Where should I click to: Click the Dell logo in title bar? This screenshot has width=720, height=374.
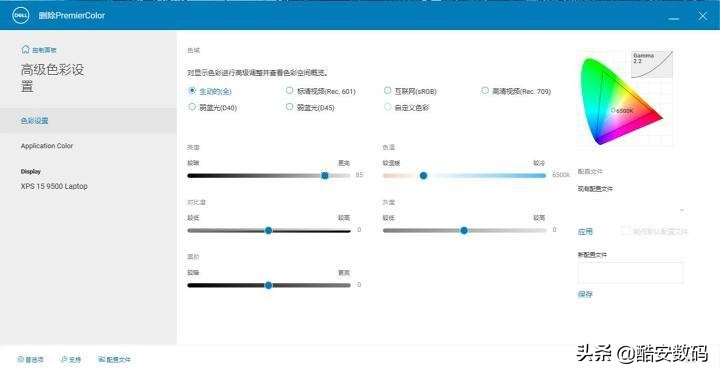click(x=20, y=15)
